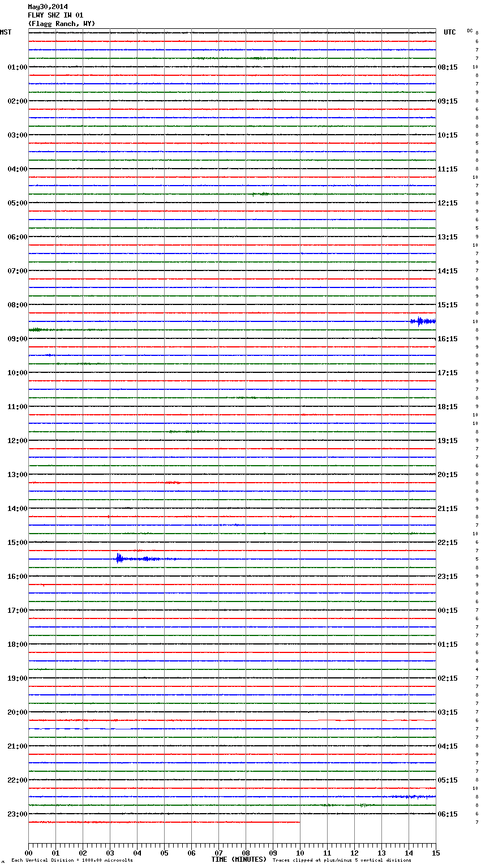This screenshot has height=868, width=481.
Task: Click the end of the final red 23:15 trace
Action: (299, 822)
